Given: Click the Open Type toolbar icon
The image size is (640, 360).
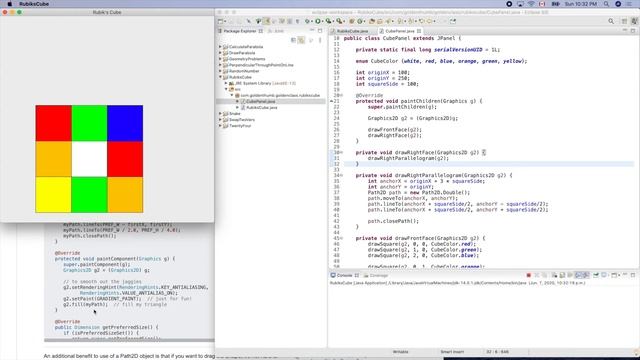Looking at the screenshot, I should 371,21.
